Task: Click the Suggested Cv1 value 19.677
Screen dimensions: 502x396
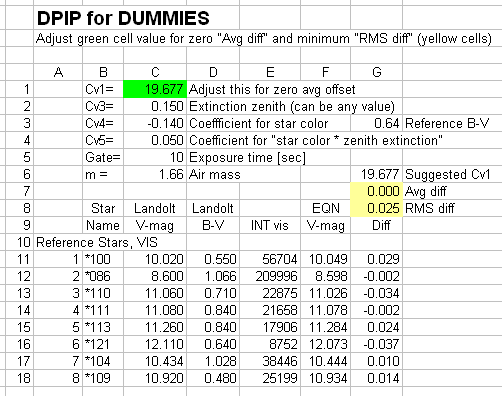Action: [377, 174]
